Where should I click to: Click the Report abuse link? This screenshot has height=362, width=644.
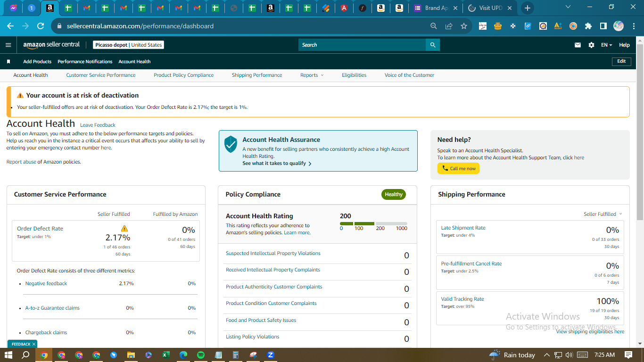pos(21,162)
